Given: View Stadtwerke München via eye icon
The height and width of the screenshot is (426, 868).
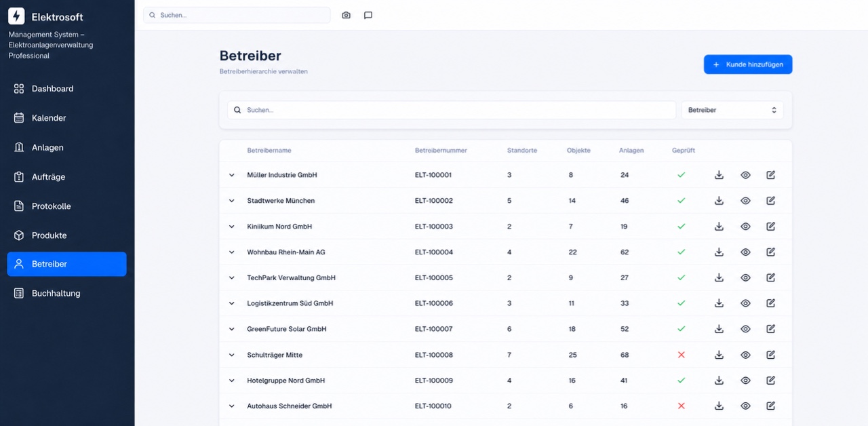Looking at the screenshot, I should click(x=745, y=201).
